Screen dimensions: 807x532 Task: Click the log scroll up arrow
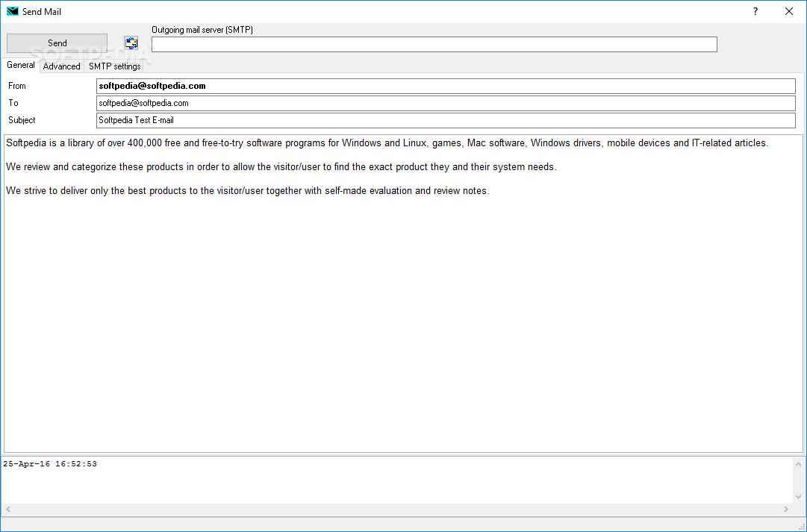798,464
